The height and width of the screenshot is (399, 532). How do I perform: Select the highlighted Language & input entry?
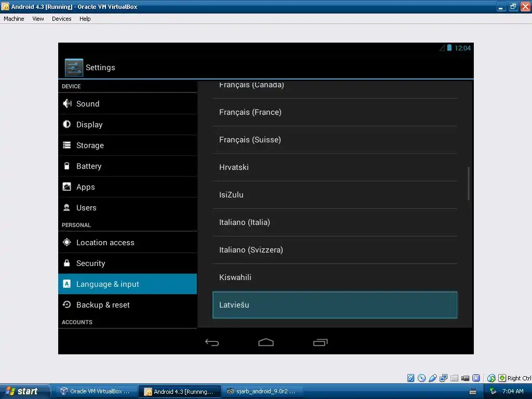[128, 284]
